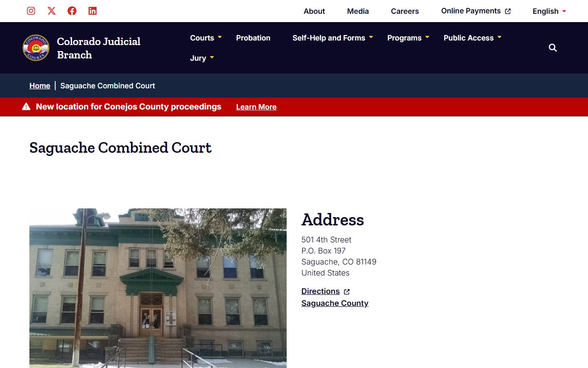Image resolution: width=588 pixels, height=368 pixels.
Task: Expand the Jury dropdown menu
Action: pos(202,58)
